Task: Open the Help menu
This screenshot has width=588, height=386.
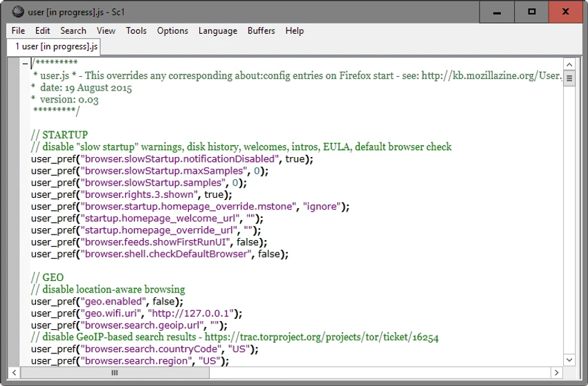Action: point(295,30)
